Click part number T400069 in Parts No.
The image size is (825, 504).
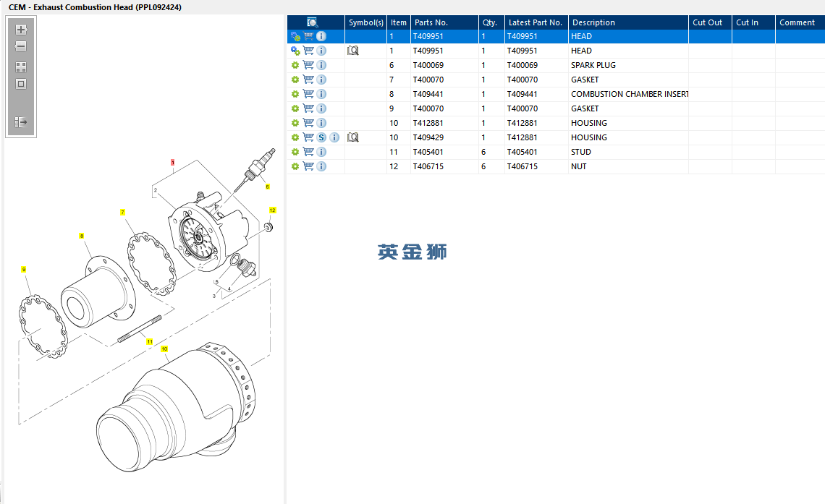tap(428, 65)
